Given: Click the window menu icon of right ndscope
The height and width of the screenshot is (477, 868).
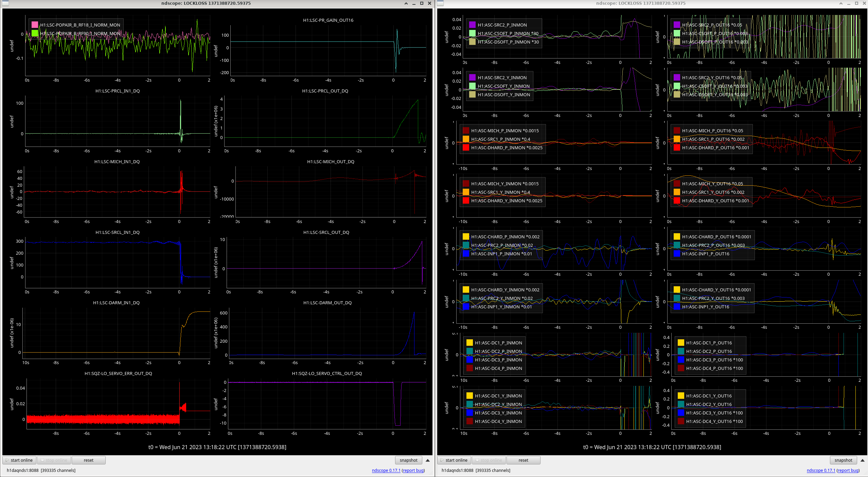Looking at the screenshot, I should [440, 3].
